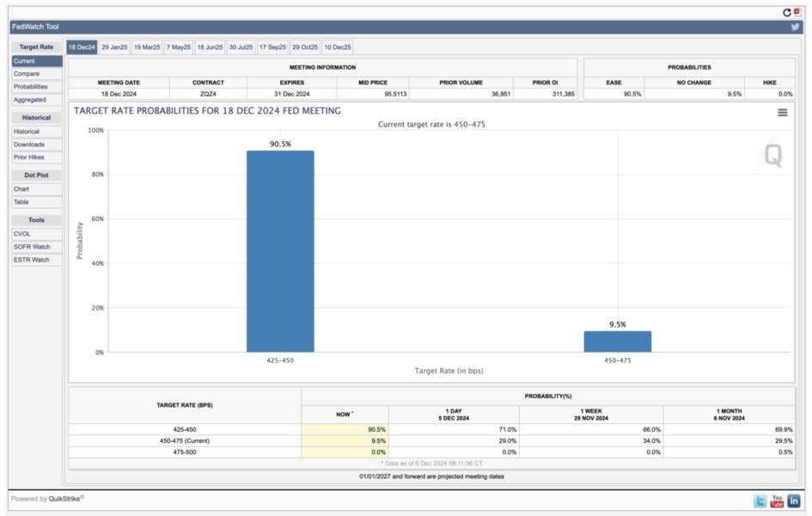Open the chart hamburger menu

pyautogui.click(x=783, y=113)
